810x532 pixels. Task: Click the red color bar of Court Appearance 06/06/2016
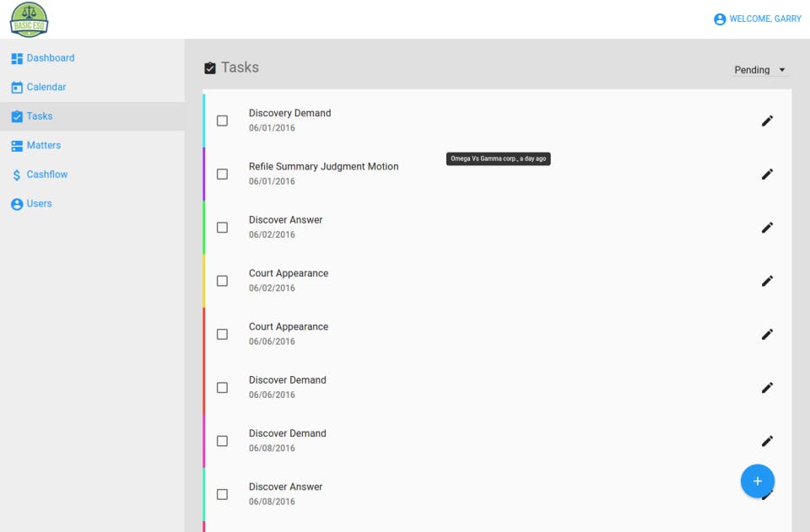pos(204,334)
